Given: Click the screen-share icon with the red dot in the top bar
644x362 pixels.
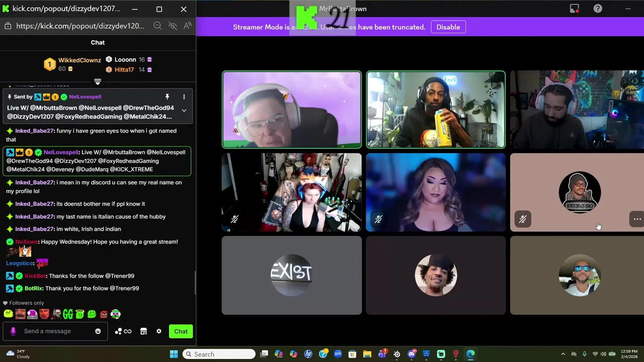Looking at the screenshot, I should point(574,9).
